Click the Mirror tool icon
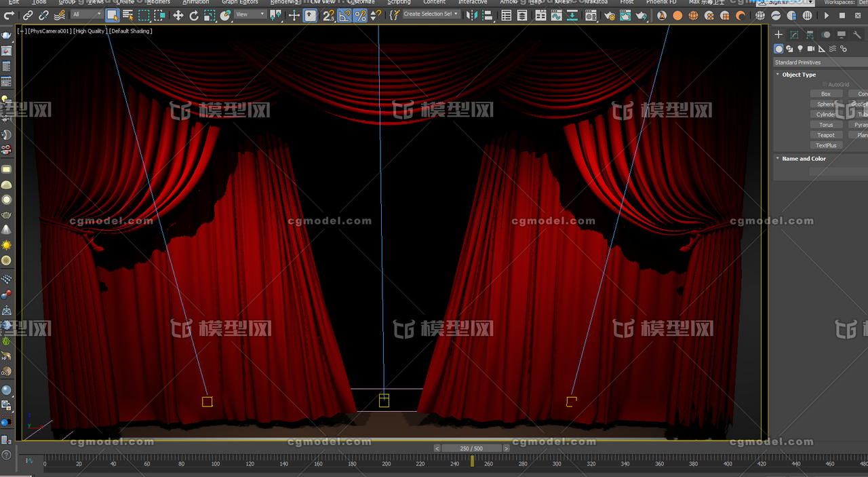The width and height of the screenshot is (868, 477). 473,15
